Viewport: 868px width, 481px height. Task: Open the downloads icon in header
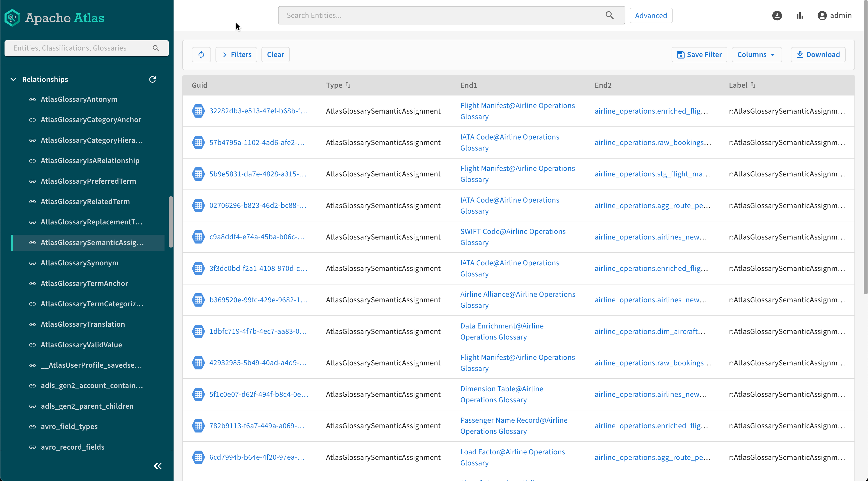(x=777, y=16)
